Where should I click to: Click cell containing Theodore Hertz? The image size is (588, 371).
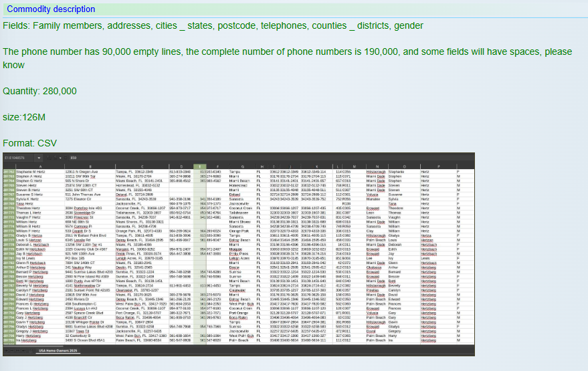27,209
